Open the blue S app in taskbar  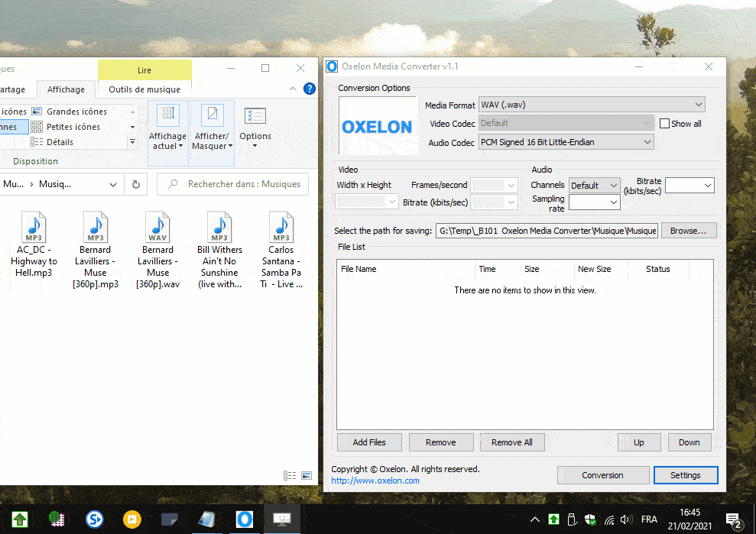pos(95,519)
